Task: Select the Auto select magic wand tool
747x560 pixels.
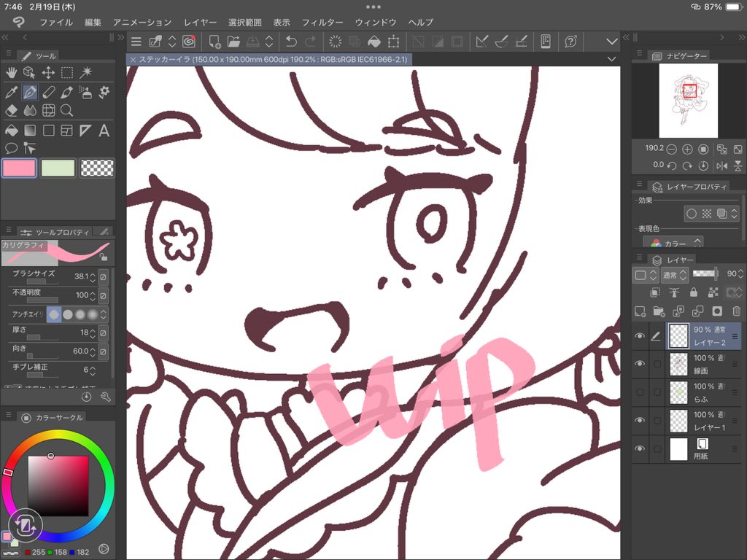Action: (x=86, y=72)
